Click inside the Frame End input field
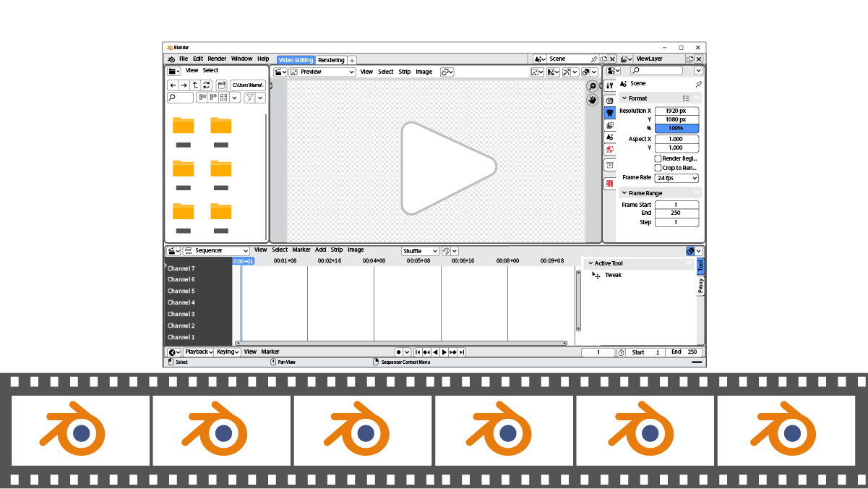The image size is (868, 489). click(676, 213)
